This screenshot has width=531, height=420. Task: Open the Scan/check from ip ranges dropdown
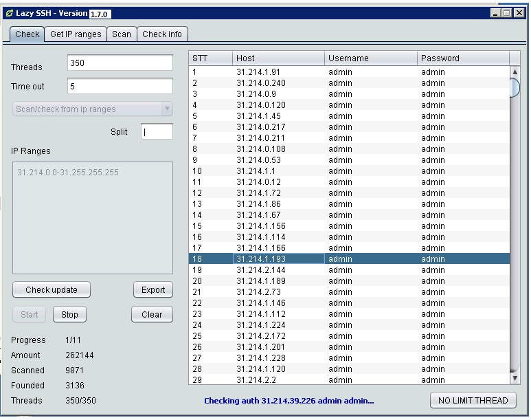pos(93,109)
